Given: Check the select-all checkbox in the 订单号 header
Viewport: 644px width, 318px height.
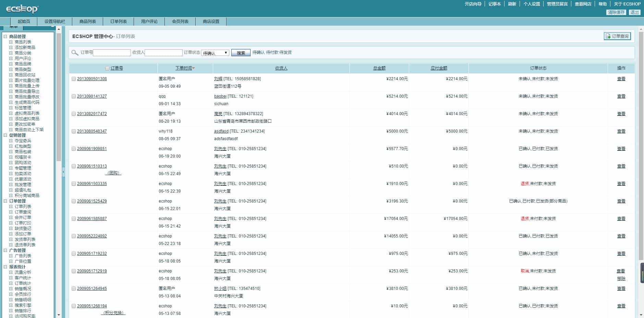Looking at the screenshot, I should (107, 68).
